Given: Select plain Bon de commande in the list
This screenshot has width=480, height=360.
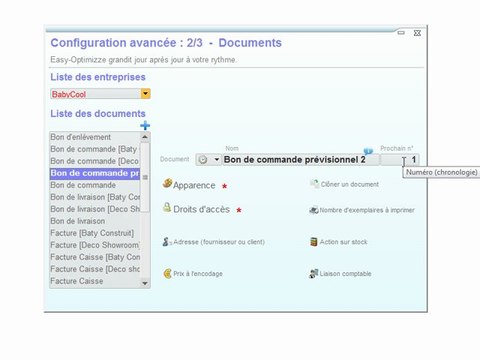Looking at the screenshot, I should 95,185.
